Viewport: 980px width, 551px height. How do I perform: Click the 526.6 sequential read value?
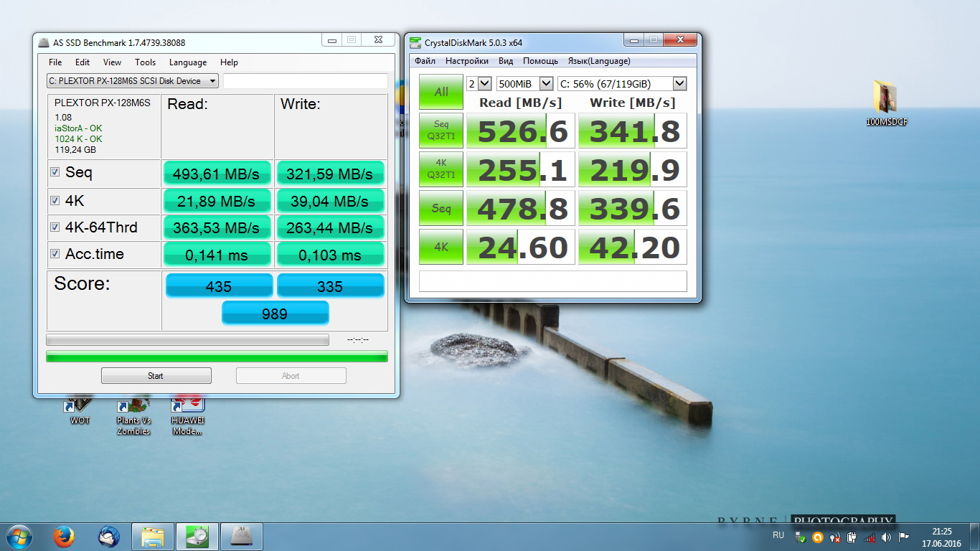tap(521, 131)
